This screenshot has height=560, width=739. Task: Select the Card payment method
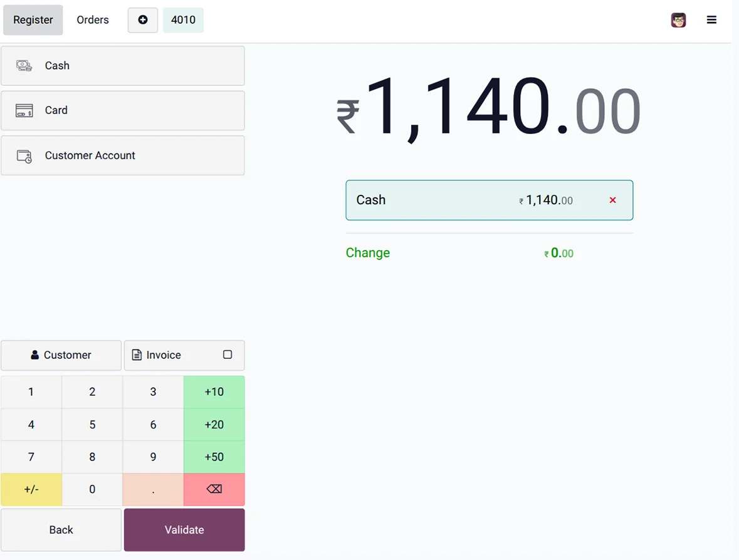click(122, 110)
